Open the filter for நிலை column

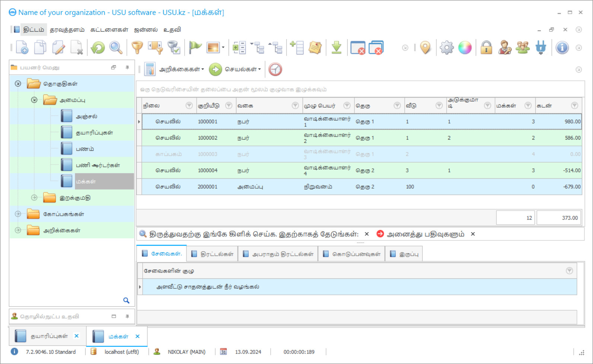pos(189,106)
